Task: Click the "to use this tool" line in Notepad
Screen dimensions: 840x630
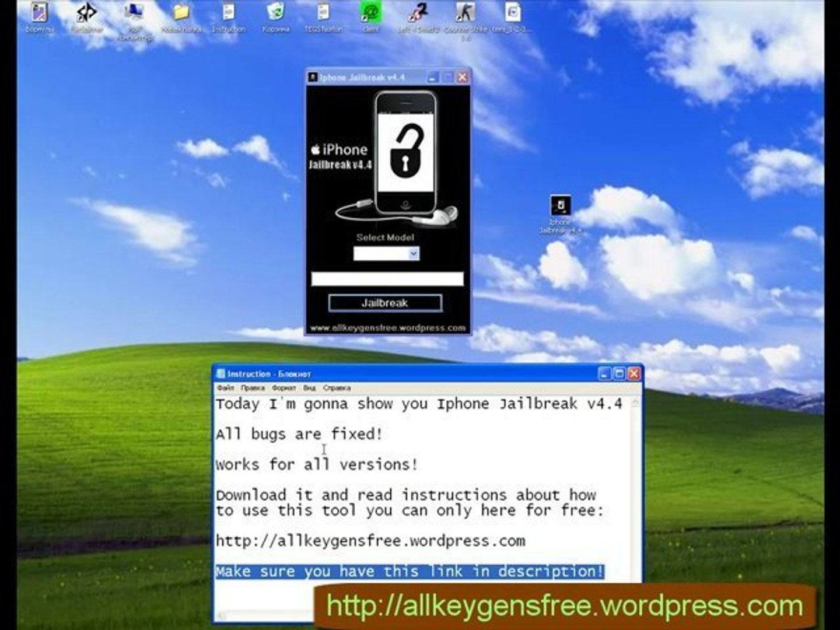Action: [409, 510]
